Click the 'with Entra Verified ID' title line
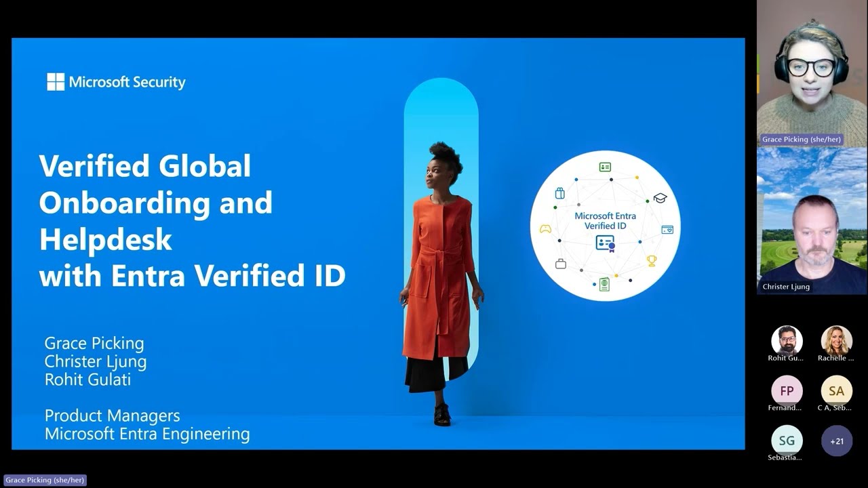Viewport: 868px width, 488px height. tap(193, 277)
